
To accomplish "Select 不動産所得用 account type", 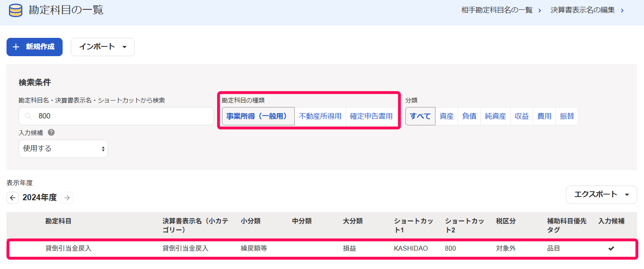I will pos(320,116).
